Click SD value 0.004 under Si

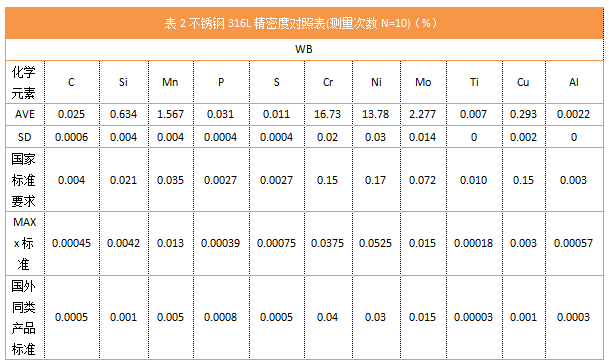point(123,137)
